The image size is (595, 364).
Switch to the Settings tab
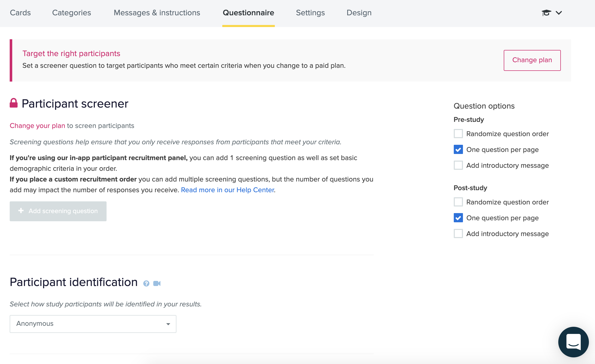(310, 12)
